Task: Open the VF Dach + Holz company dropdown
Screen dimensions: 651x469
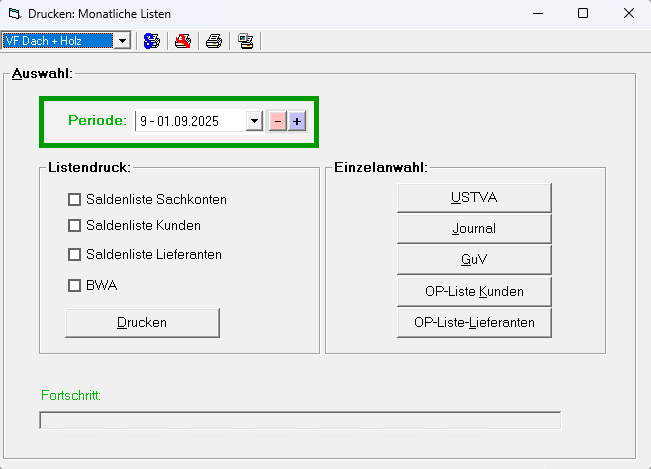Action: point(122,41)
